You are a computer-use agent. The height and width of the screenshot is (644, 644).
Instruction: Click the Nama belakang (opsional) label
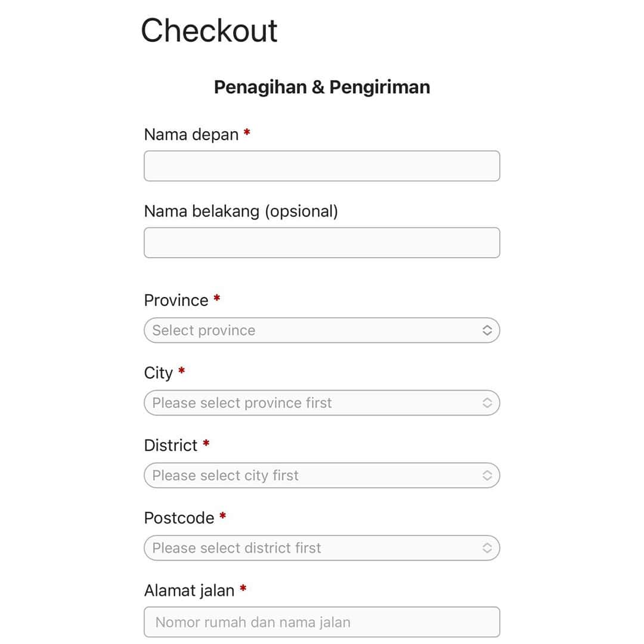point(241,211)
